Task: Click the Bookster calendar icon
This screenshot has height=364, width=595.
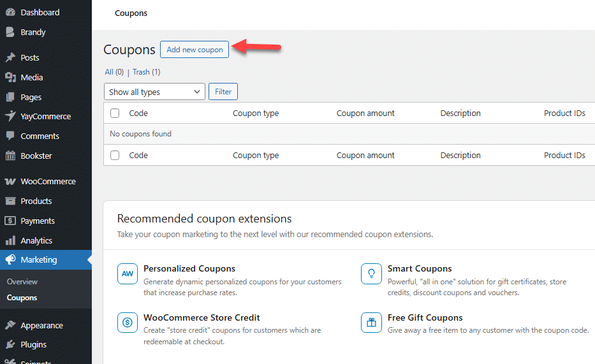Action: 10,156
